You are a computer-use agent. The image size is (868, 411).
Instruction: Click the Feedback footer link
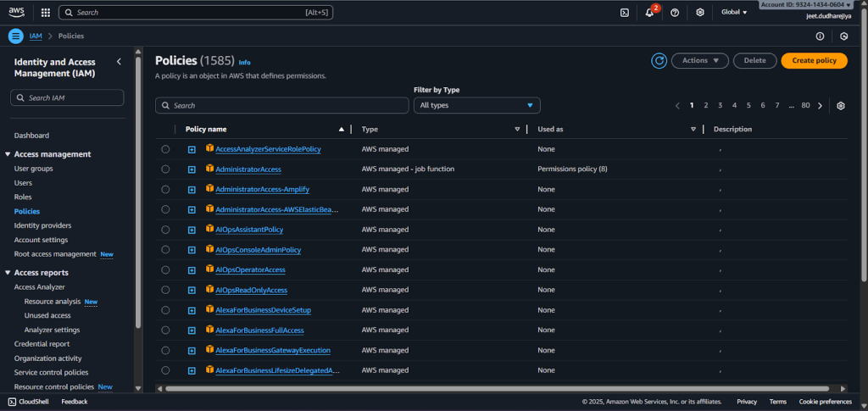(75, 402)
